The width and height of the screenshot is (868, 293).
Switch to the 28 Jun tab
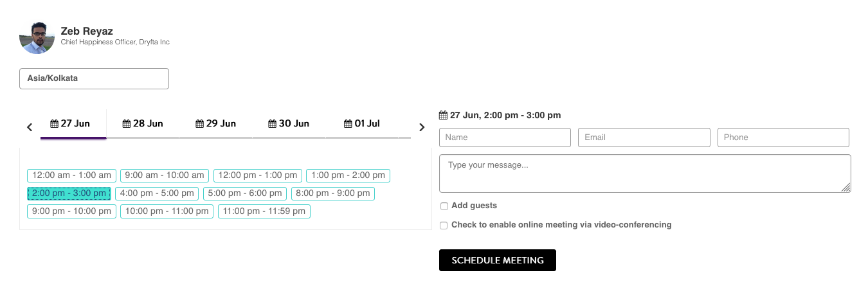(x=143, y=123)
